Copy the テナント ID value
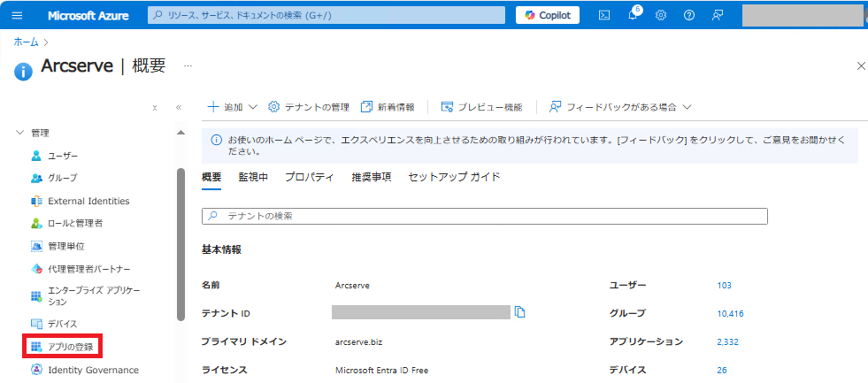This screenshot has width=868, height=383. 519,312
